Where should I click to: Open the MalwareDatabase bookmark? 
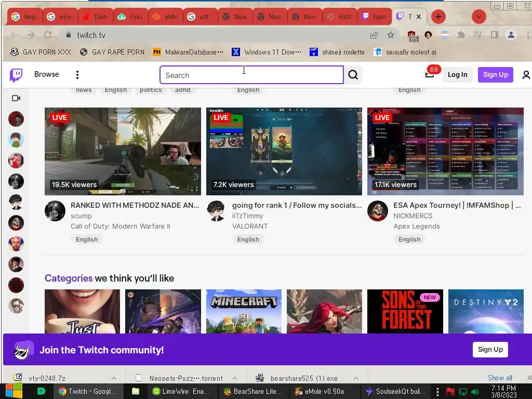point(188,52)
